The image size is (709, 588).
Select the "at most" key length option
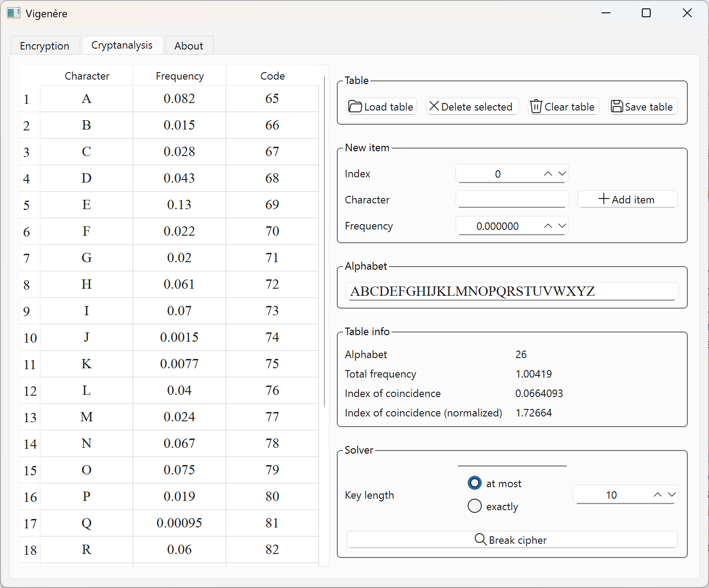pyautogui.click(x=475, y=483)
